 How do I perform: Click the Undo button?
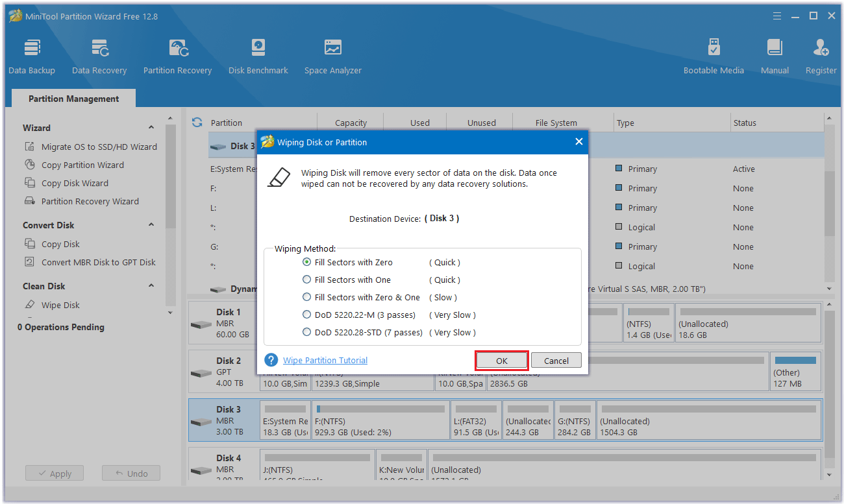coord(130,474)
